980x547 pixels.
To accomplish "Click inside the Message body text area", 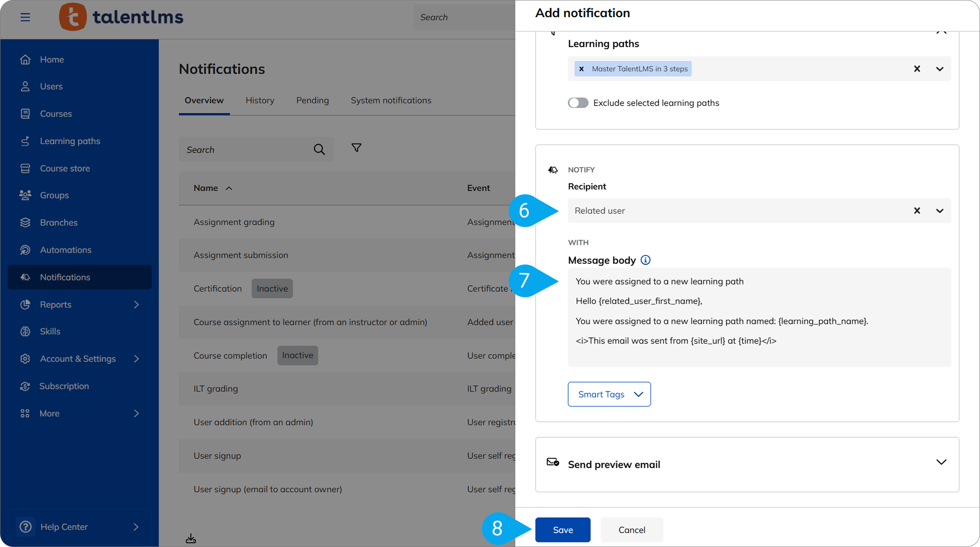I will pyautogui.click(x=759, y=317).
